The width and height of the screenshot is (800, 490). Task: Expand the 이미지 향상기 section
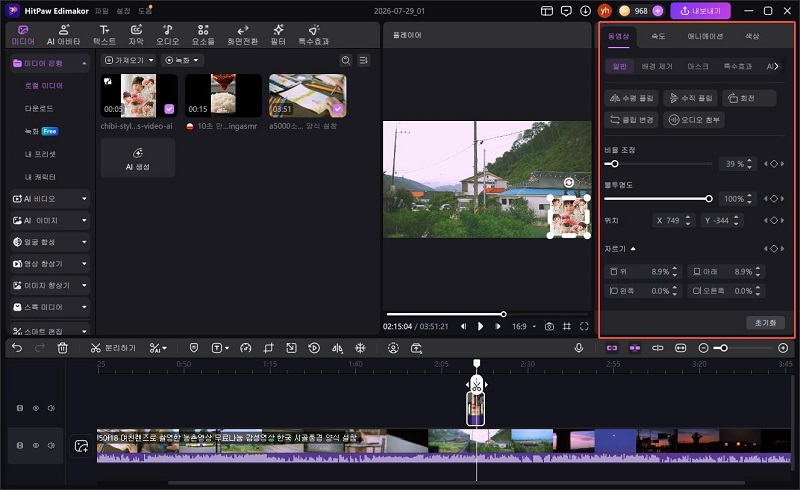point(50,285)
